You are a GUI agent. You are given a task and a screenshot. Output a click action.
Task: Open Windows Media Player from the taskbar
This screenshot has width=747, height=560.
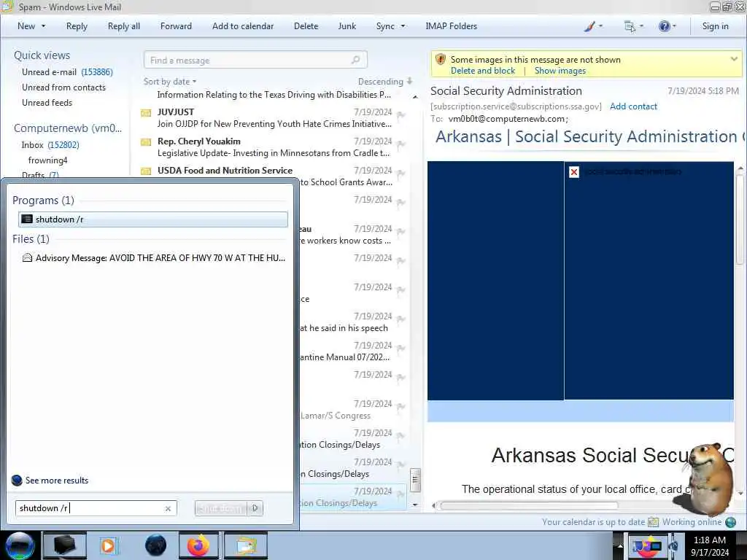tap(108, 545)
